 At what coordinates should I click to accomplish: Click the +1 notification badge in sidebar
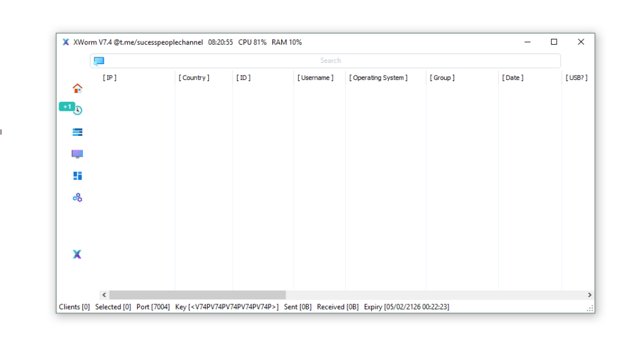(67, 107)
